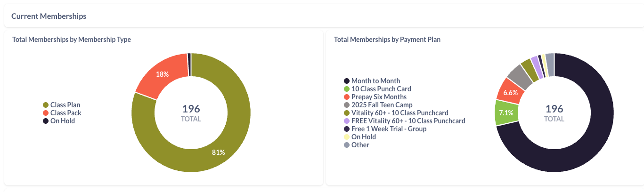Click the Other legend entry
Viewport: 644px width, 192px height.
coord(360,145)
